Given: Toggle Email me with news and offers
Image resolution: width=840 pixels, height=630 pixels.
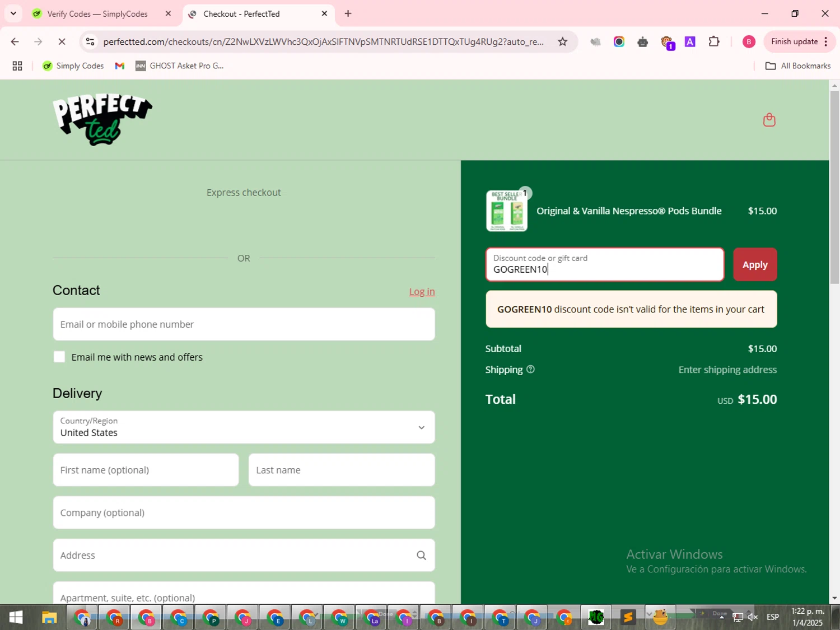Looking at the screenshot, I should [59, 357].
